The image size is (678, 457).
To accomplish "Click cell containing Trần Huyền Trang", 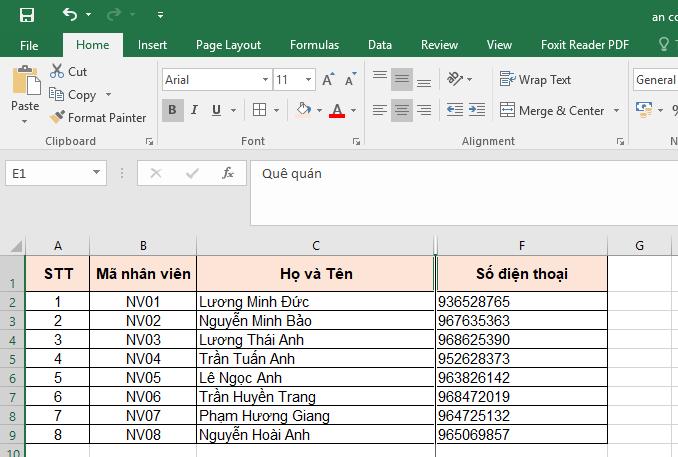I will (316, 396).
